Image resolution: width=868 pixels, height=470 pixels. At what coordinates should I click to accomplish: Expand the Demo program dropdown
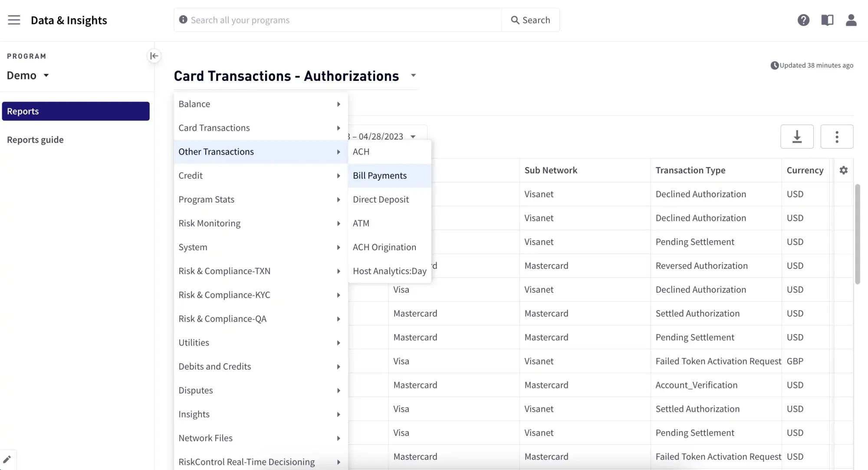(x=28, y=76)
